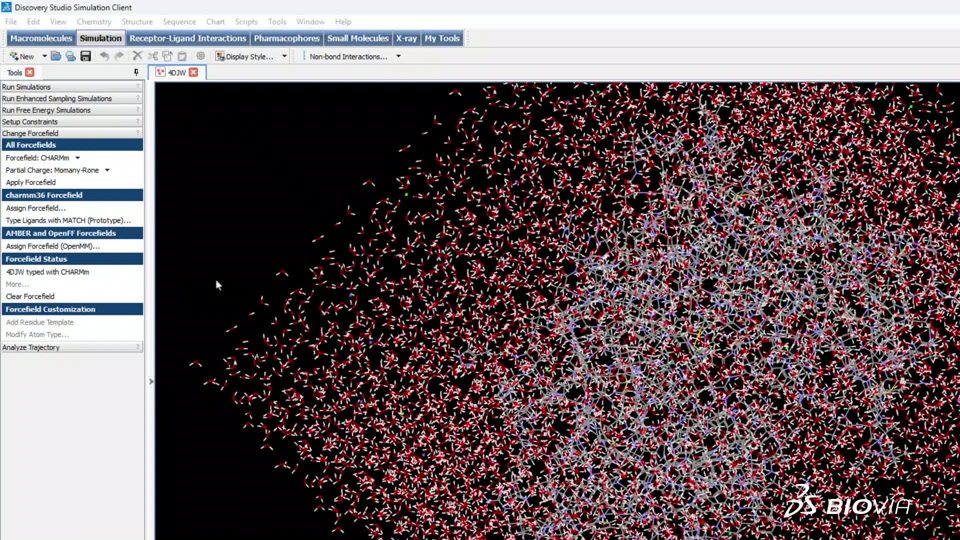960x540 pixels.
Task: Collapse the Change Forcefield section
Action: click(x=72, y=133)
